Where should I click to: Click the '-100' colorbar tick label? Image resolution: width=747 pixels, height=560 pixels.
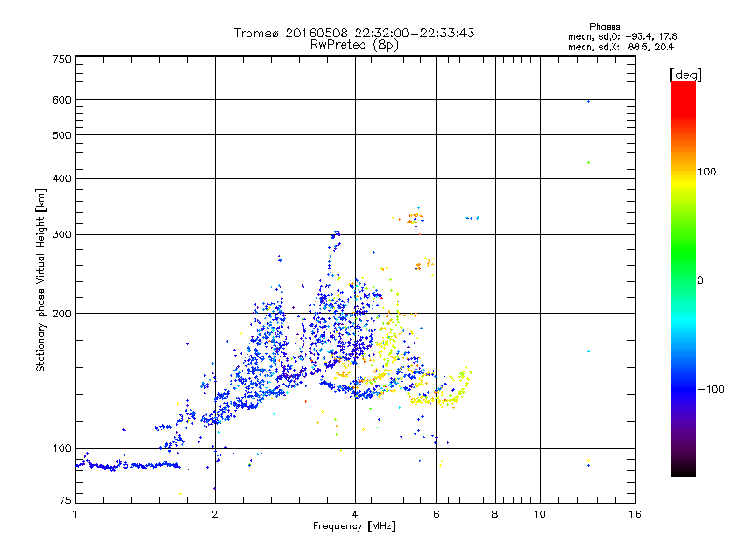pos(711,389)
